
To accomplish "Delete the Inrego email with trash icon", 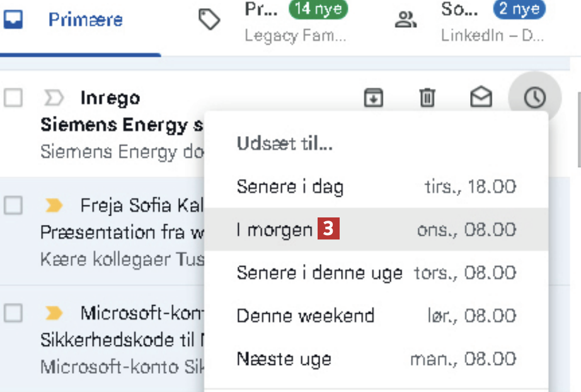I will point(427,98).
